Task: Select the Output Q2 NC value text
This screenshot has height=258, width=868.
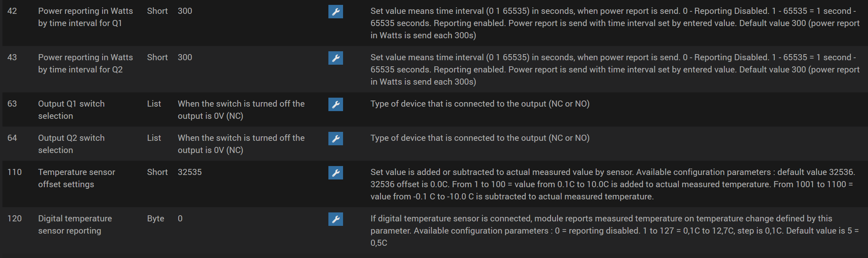Action: click(241, 144)
